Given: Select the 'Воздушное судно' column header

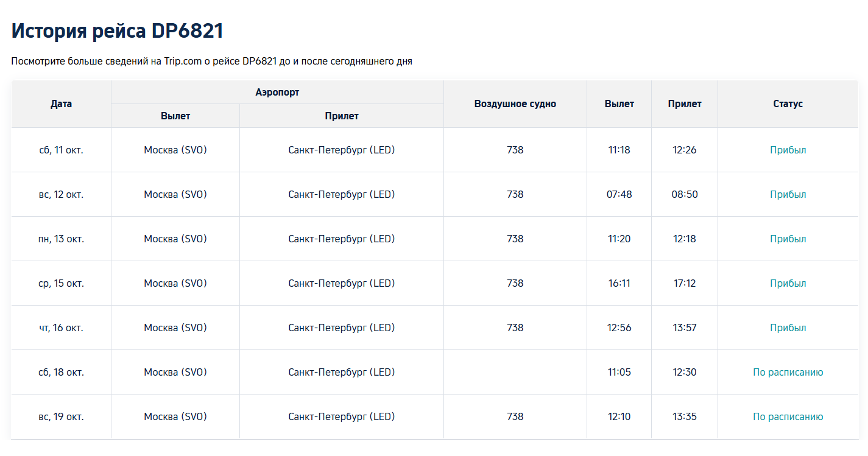Looking at the screenshot, I should coord(515,103).
